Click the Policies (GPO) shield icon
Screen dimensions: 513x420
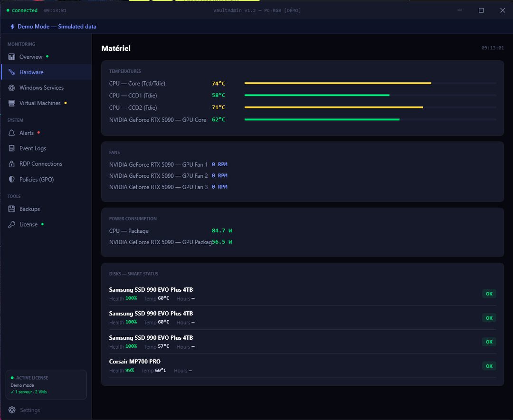click(x=12, y=180)
